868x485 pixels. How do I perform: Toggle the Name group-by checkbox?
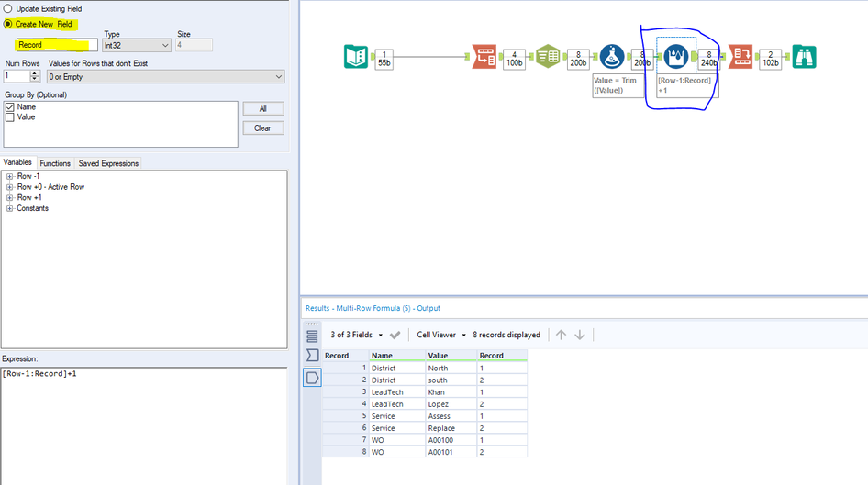pyautogui.click(x=10, y=107)
